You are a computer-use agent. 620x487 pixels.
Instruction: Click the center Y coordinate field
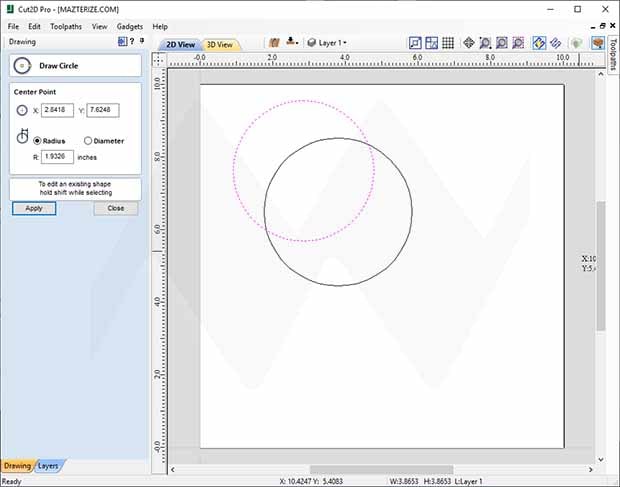point(103,110)
